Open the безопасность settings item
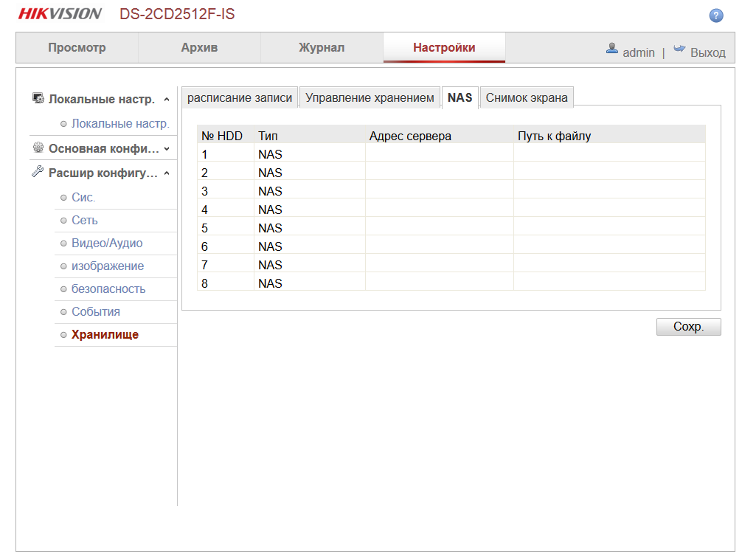This screenshot has width=742, height=560. tap(108, 288)
